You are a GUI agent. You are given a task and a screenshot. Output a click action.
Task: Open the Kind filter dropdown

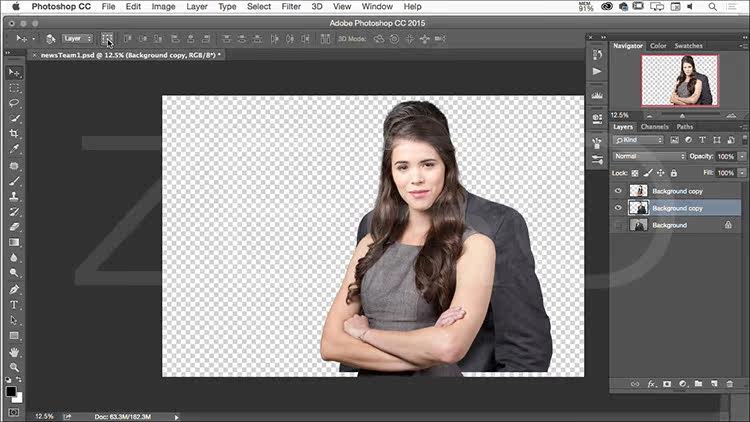[638, 140]
